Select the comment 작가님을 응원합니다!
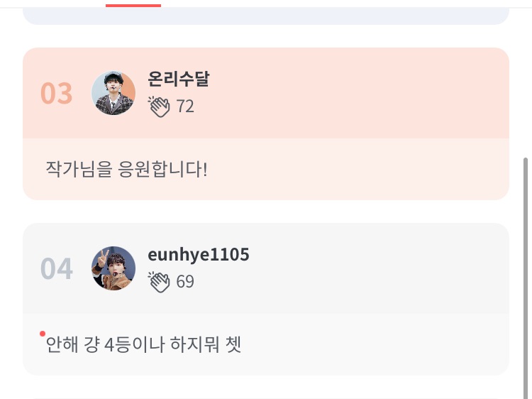This screenshot has width=532, height=399. 126,170
